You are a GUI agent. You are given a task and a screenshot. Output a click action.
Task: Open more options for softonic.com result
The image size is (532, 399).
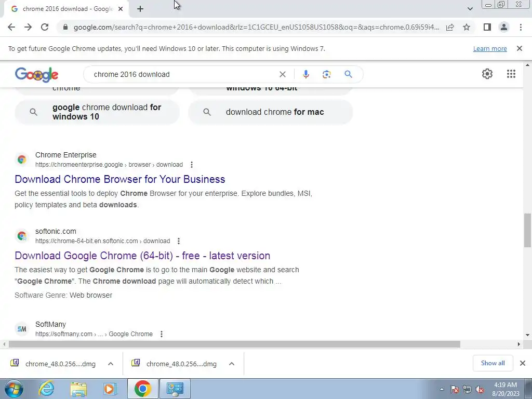(x=179, y=241)
